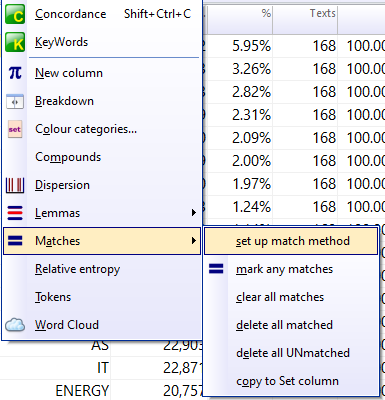This screenshot has height=400, width=385.
Task: Click the Texts column header
Action: (x=305, y=19)
